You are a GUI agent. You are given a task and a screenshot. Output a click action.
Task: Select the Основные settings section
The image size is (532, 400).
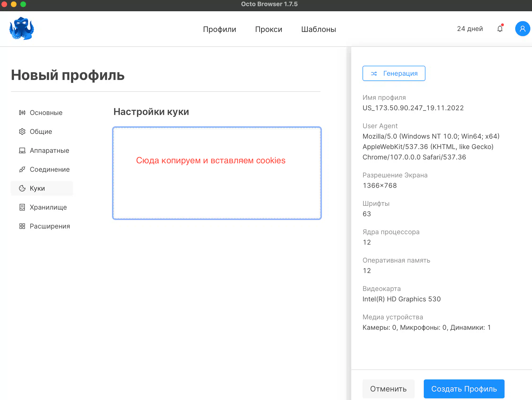click(x=42, y=113)
